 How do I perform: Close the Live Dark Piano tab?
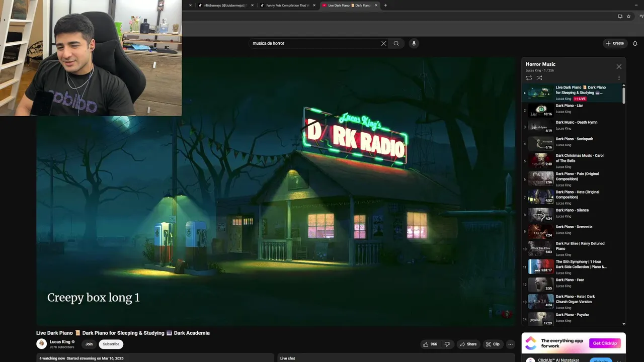click(376, 6)
